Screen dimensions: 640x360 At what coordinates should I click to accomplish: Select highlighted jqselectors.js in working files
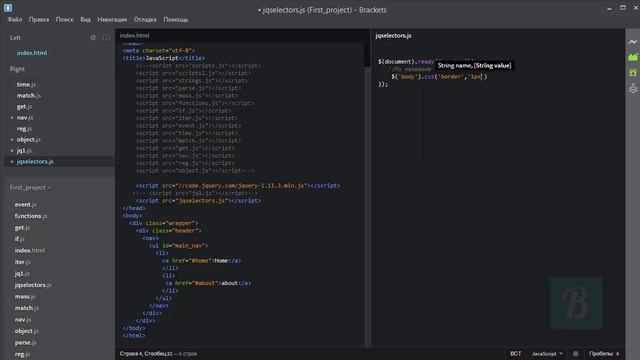(x=35, y=162)
